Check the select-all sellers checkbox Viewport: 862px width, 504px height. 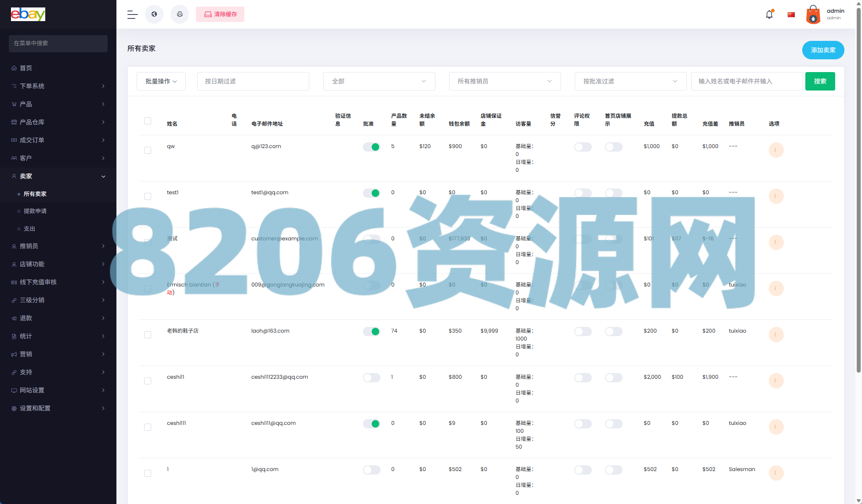[148, 121]
